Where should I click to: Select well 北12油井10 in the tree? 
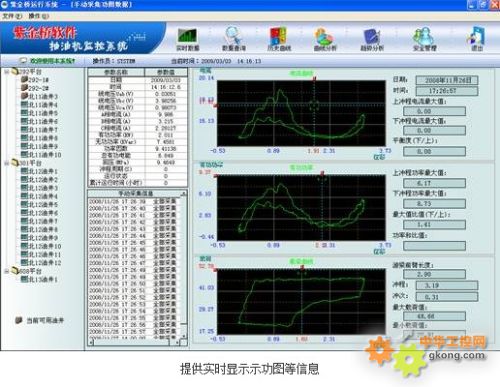tap(41, 246)
